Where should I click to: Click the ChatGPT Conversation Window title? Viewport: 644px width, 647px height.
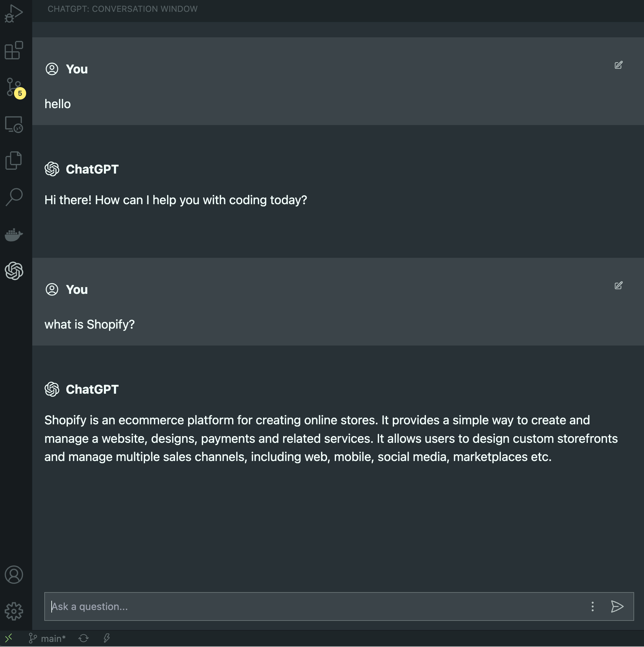click(x=122, y=9)
